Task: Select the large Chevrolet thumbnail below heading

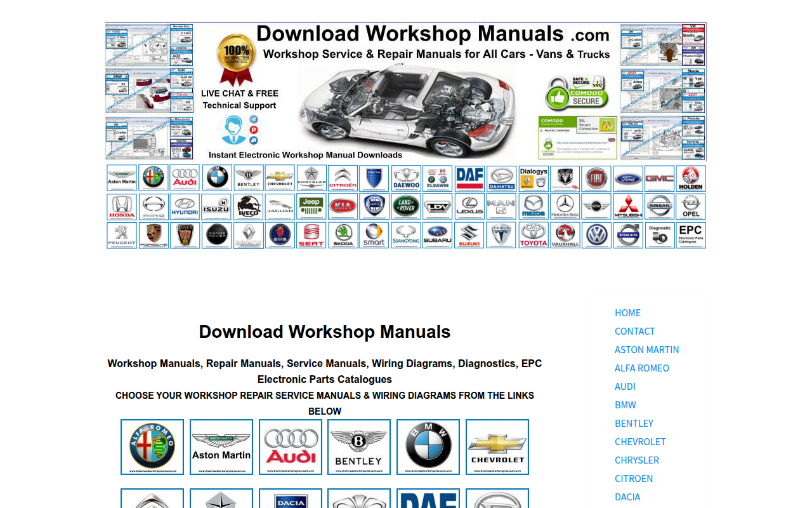Action: pos(497,447)
